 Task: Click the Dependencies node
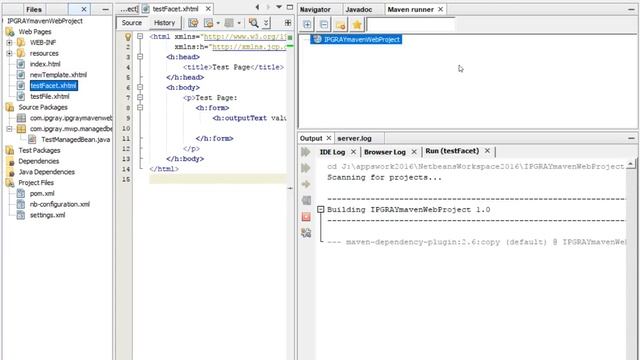pos(39,161)
